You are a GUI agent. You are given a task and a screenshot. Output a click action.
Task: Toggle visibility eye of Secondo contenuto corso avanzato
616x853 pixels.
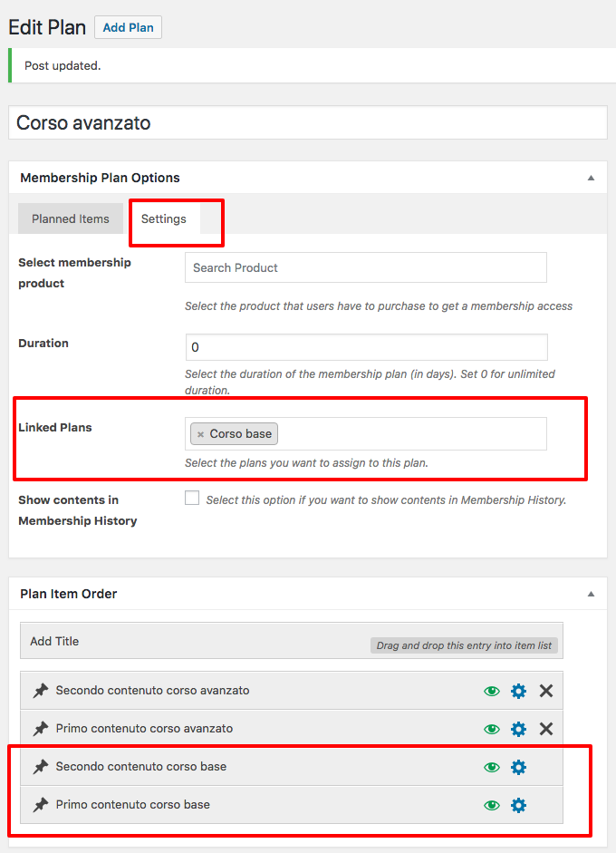point(492,691)
